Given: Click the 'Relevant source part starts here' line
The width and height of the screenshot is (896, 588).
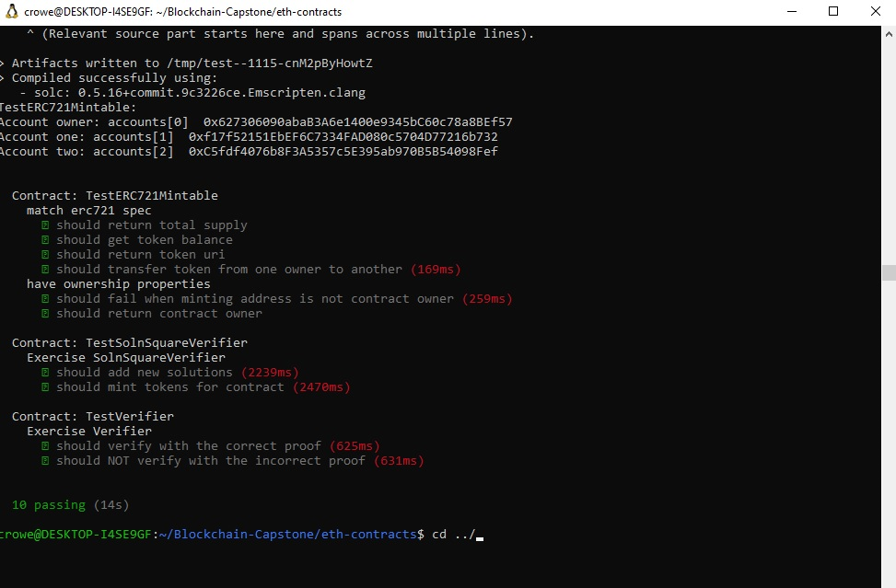Looking at the screenshot, I should pyautogui.click(x=281, y=34).
